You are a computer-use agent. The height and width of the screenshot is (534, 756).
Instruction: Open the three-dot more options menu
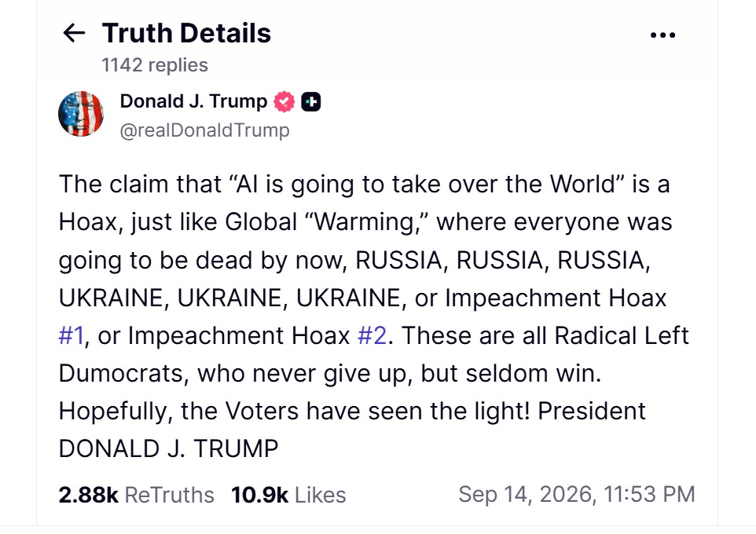pyautogui.click(x=662, y=35)
